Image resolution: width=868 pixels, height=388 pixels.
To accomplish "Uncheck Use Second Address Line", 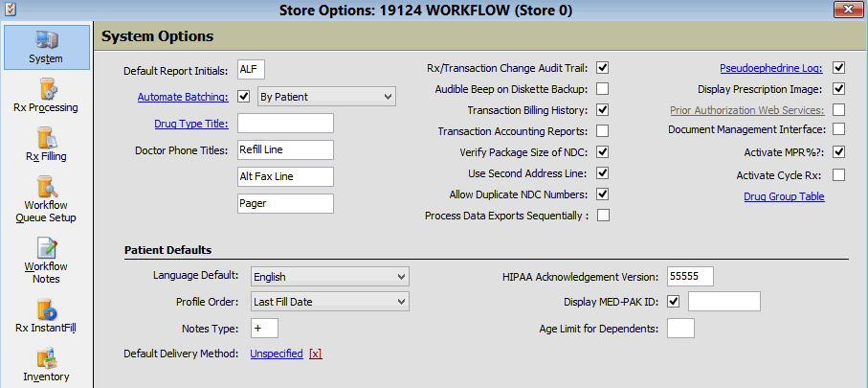I will click(x=603, y=173).
